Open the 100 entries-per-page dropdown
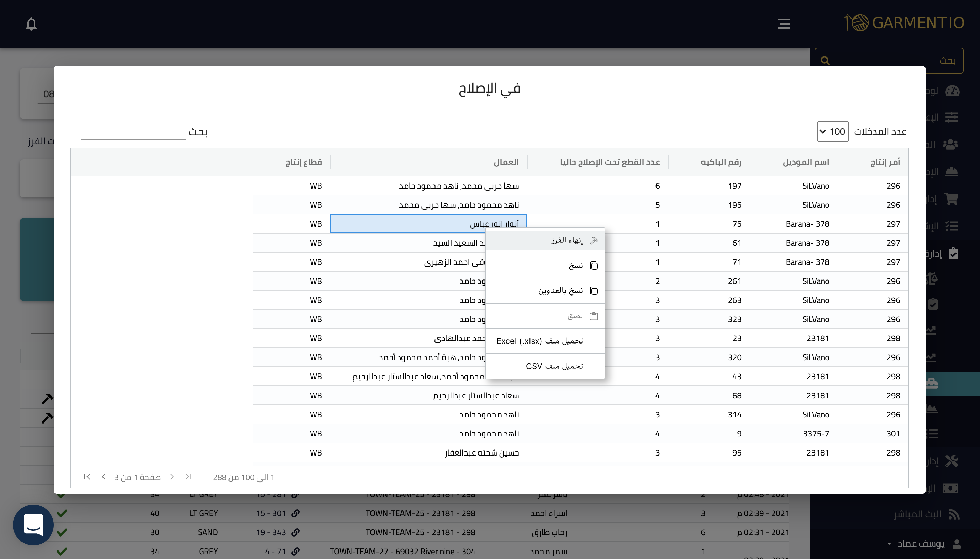 pyautogui.click(x=833, y=131)
